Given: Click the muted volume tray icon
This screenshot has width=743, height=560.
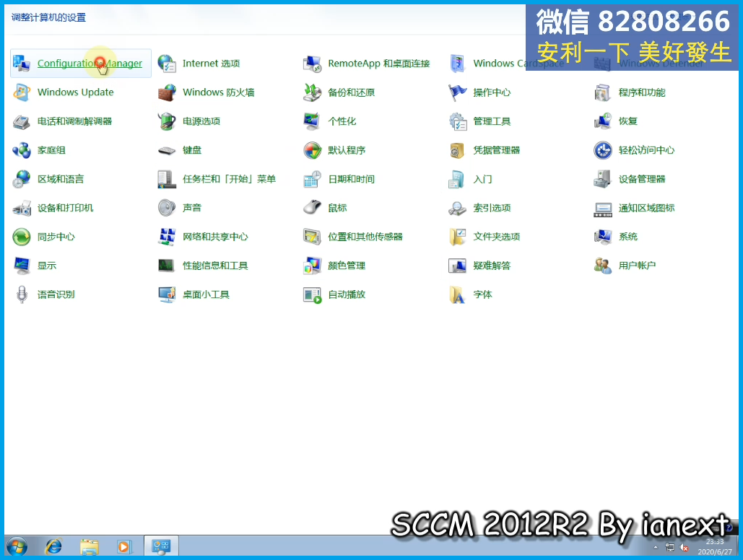Looking at the screenshot, I should click(684, 548).
